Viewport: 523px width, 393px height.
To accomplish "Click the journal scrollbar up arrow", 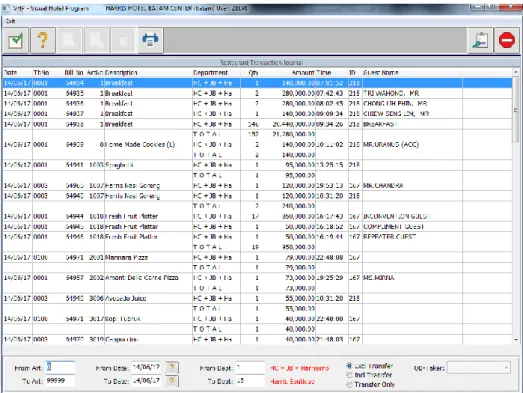I will tap(516, 72).
